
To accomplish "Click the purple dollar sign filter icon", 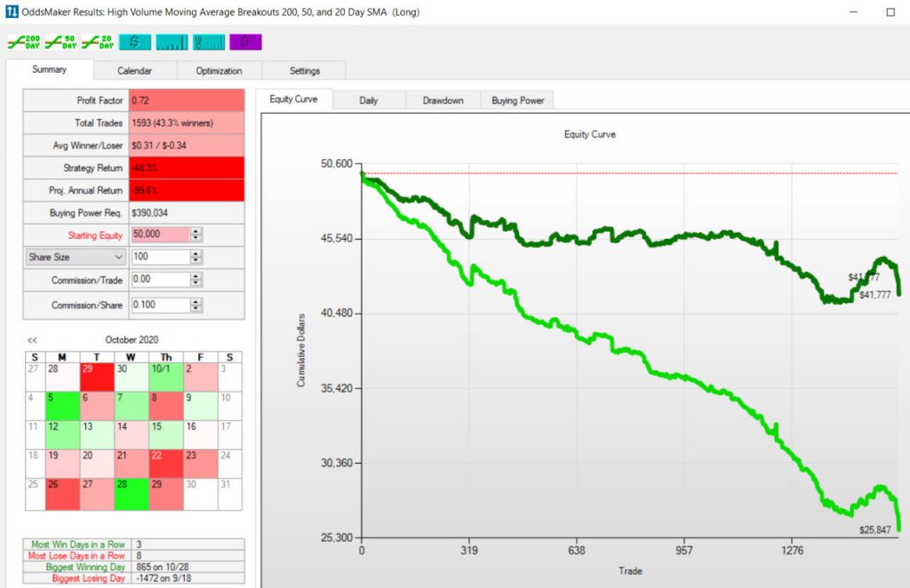I will point(245,42).
